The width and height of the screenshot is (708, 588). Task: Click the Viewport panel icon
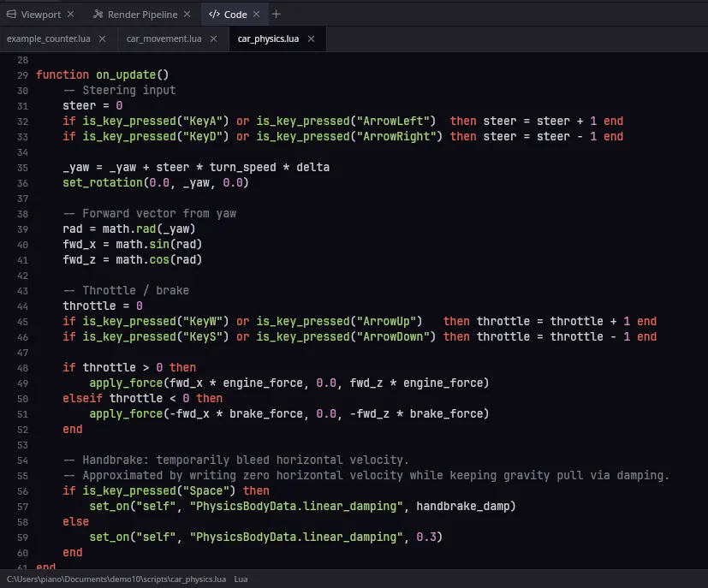pyautogui.click(x=11, y=15)
